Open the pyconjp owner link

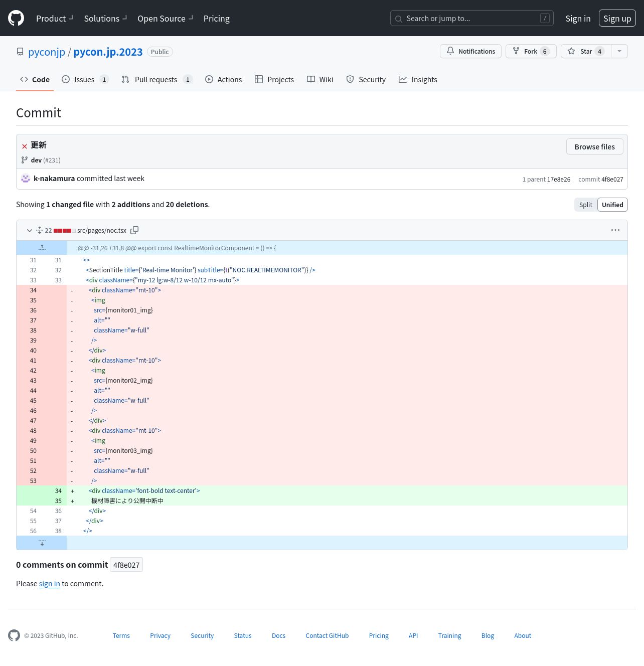[x=47, y=52]
